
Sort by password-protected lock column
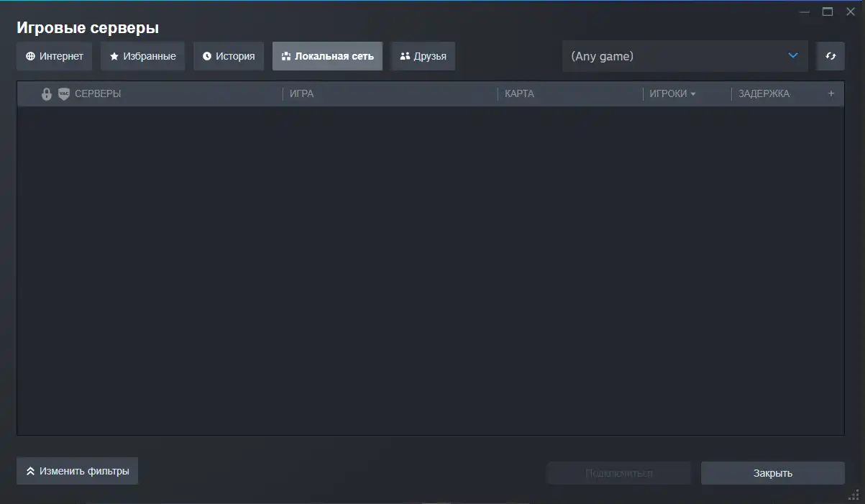(47, 94)
